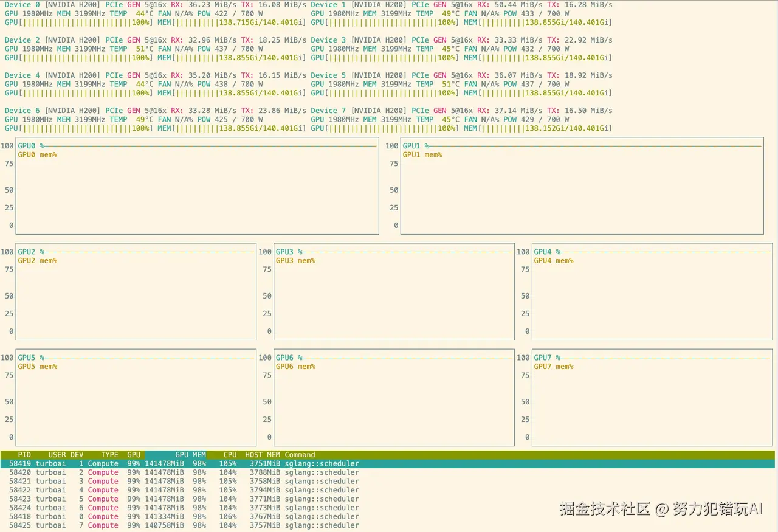Sort processes by the PID column header

(24, 455)
